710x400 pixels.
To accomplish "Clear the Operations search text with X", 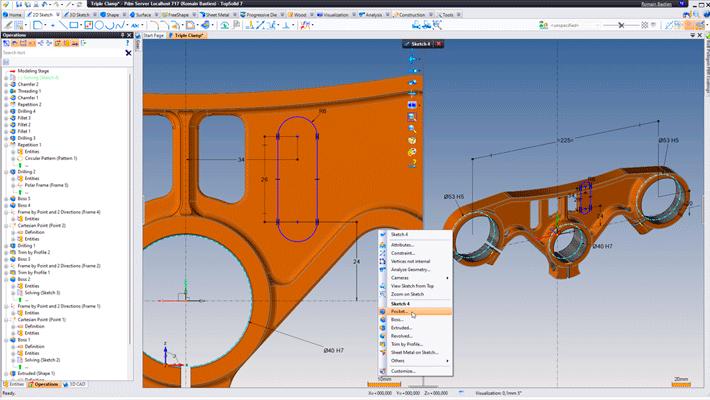I will click(x=128, y=53).
